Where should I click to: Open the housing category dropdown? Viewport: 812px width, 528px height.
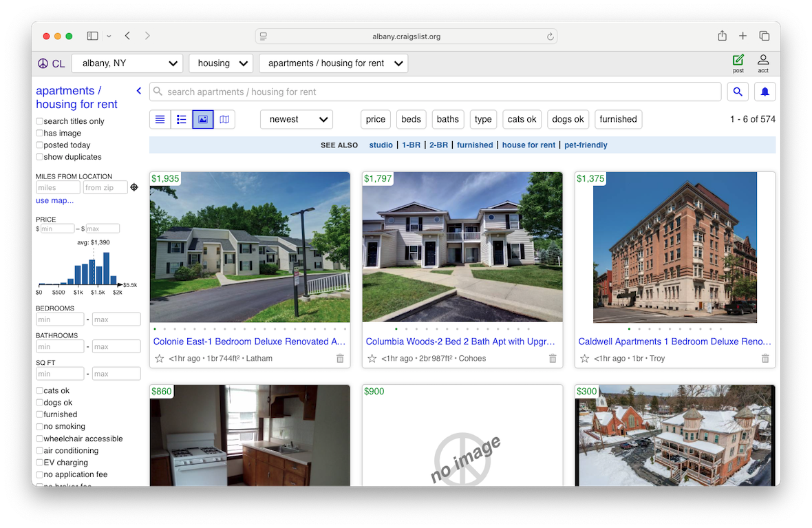[221, 63]
